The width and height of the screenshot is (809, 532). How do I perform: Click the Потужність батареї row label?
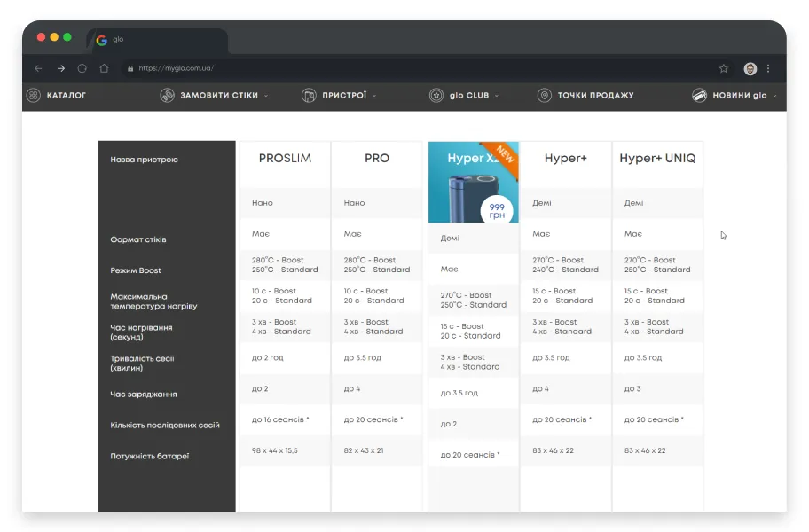(x=150, y=457)
